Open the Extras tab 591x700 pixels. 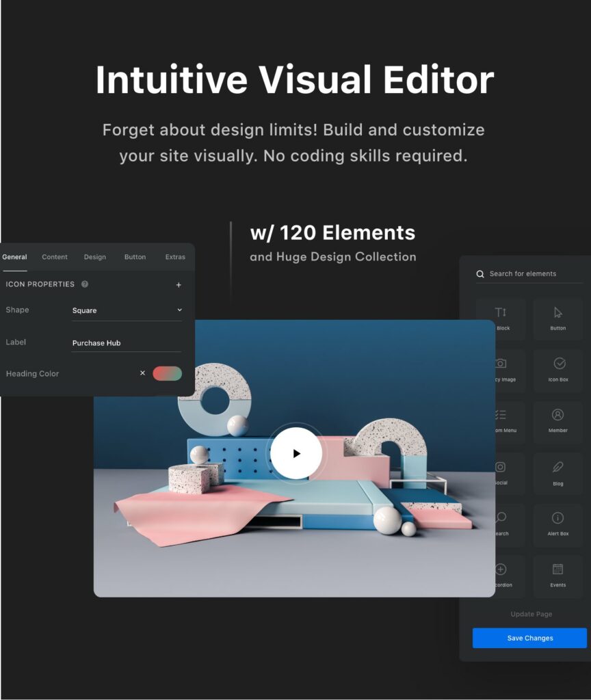click(175, 257)
